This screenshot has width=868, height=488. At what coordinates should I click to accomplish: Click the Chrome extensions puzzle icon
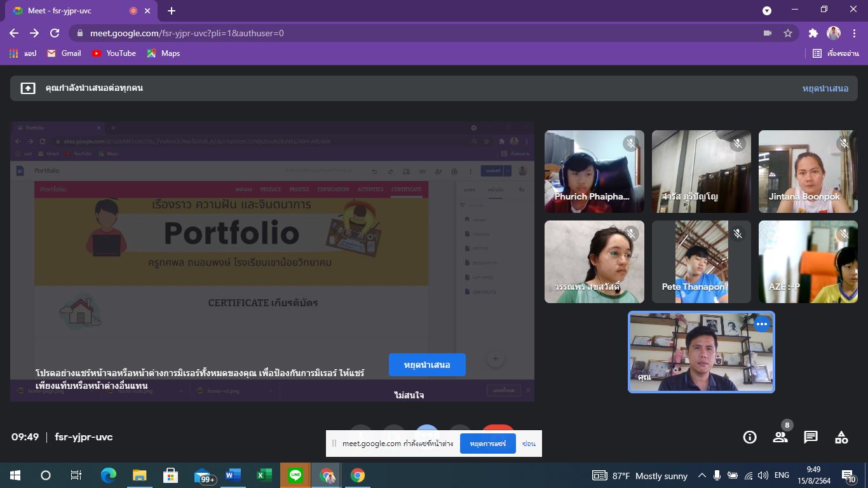(x=813, y=33)
